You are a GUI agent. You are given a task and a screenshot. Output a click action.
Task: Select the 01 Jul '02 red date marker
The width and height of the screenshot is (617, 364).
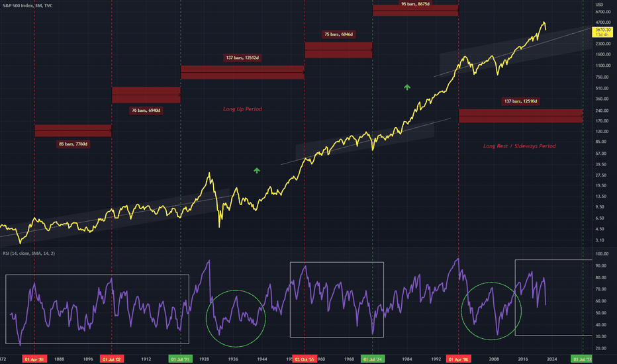point(112,359)
